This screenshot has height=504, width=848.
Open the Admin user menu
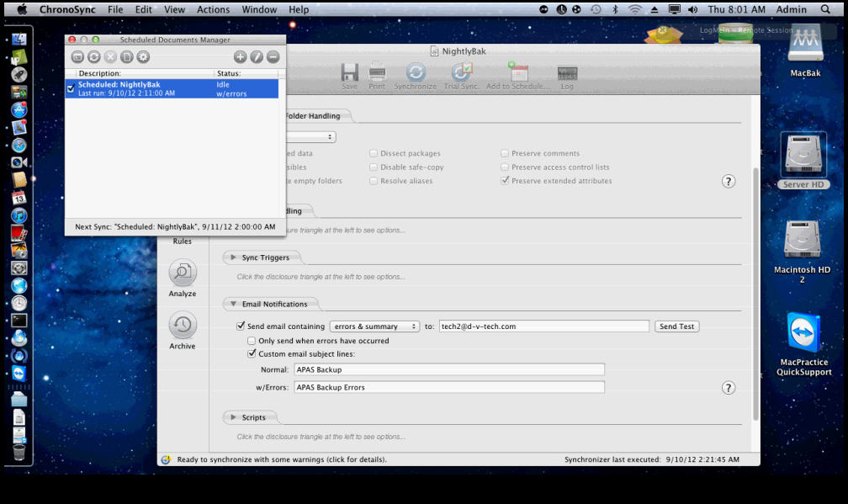(x=791, y=9)
